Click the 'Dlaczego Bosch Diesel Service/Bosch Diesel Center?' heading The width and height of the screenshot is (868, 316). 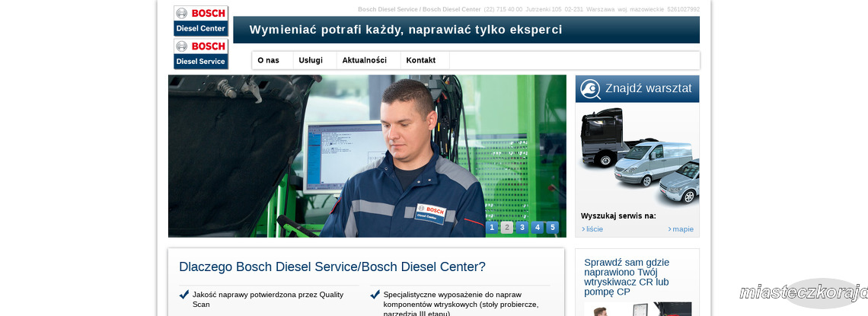point(332,267)
